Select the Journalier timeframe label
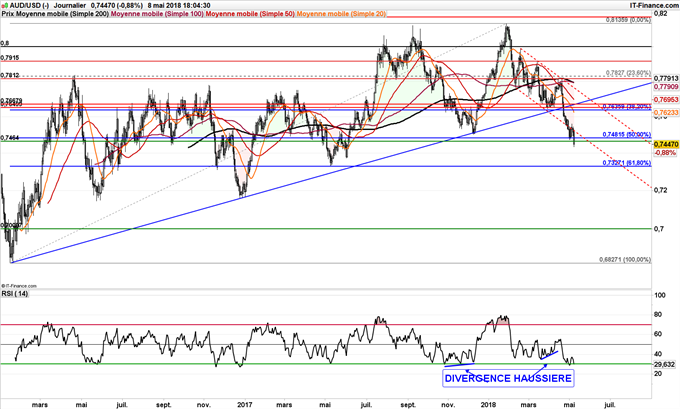The height and width of the screenshot is (409, 680). [70, 6]
